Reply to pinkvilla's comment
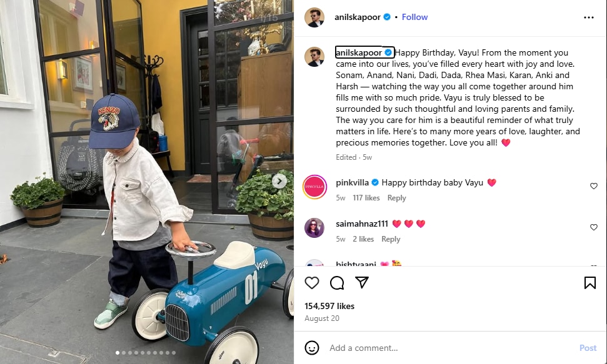The image size is (607, 364). pos(396,198)
